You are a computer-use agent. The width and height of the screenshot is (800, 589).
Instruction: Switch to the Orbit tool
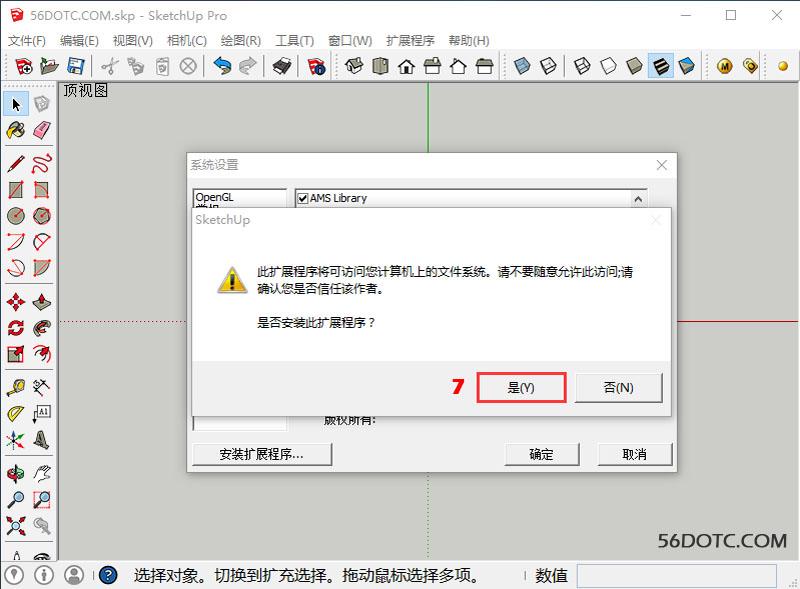(x=16, y=473)
